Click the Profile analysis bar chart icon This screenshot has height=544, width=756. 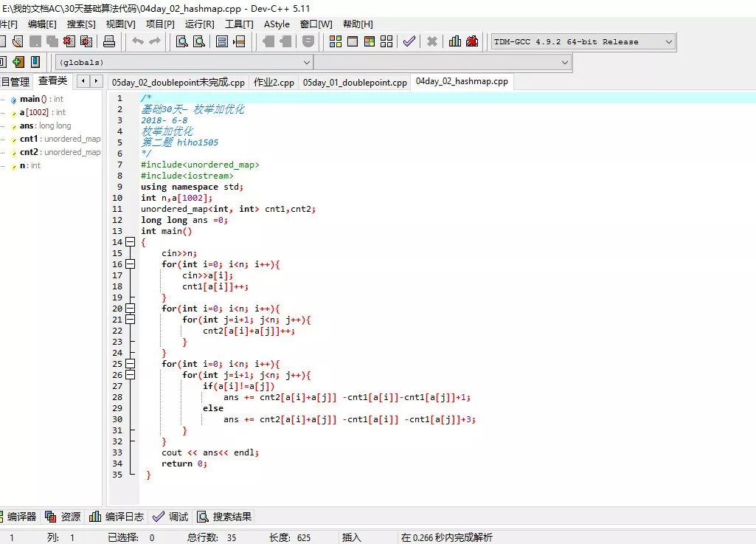(x=454, y=41)
